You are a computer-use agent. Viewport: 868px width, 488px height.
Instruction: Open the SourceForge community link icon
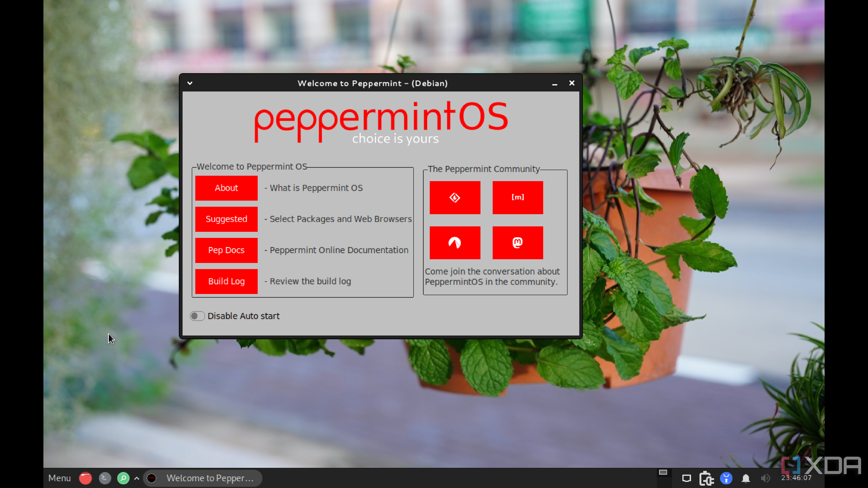pos(455,197)
